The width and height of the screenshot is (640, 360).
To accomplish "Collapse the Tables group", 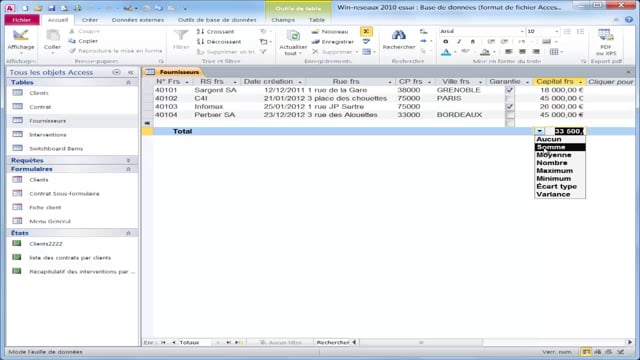I will click(128, 82).
